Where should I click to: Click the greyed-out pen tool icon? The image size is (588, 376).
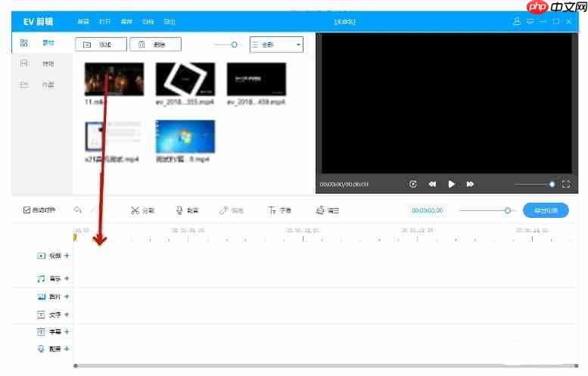click(223, 210)
